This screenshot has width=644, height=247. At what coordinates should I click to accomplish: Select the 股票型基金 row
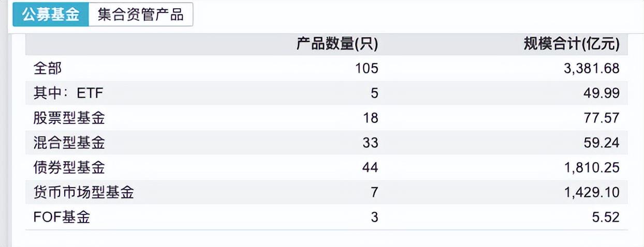327,118
